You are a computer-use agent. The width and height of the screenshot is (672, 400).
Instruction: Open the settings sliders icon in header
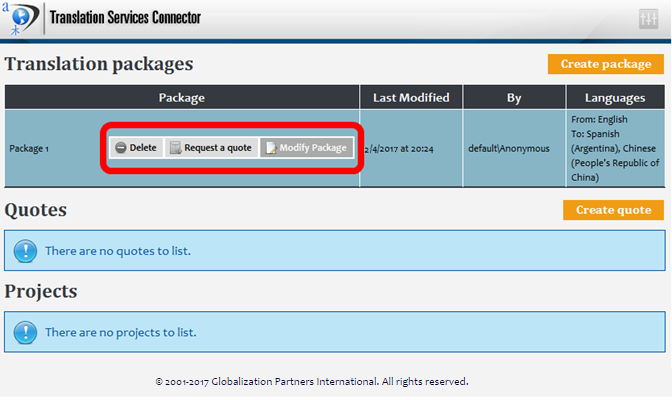coord(648,19)
